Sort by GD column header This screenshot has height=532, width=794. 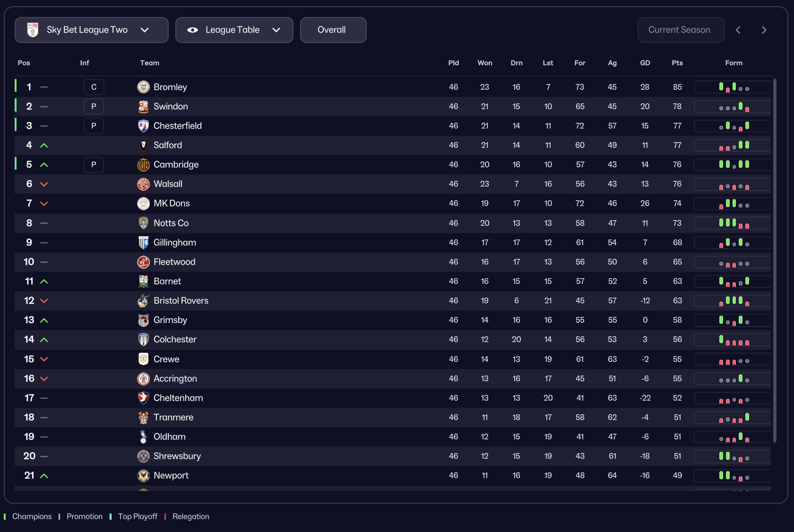click(x=645, y=63)
